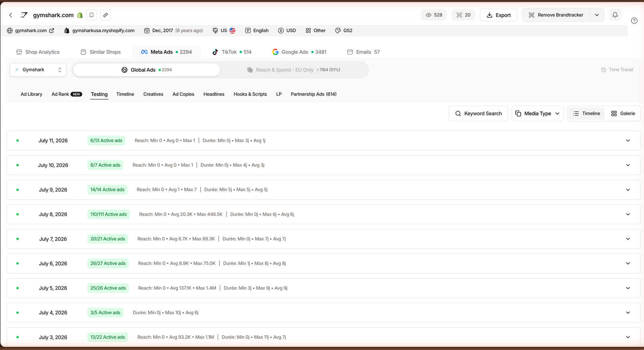
Task: Click Remove Brandtracker button
Action: [556, 15]
